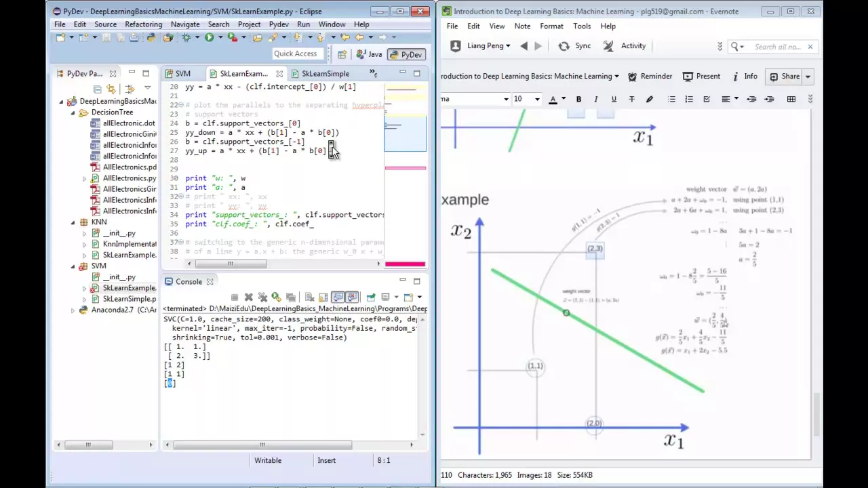Click Evernote font color swatch
Screen dimensions: 868x488
(x=553, y=99)
